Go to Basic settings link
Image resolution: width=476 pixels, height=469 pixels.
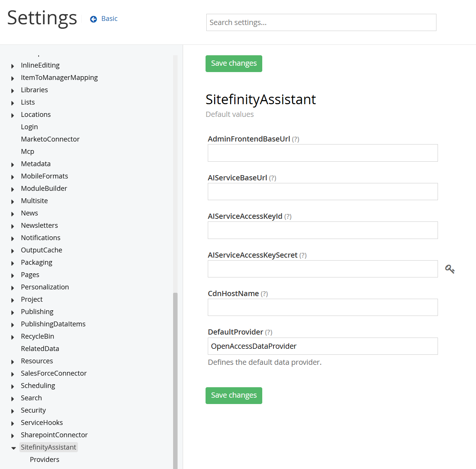click(109, 19)
